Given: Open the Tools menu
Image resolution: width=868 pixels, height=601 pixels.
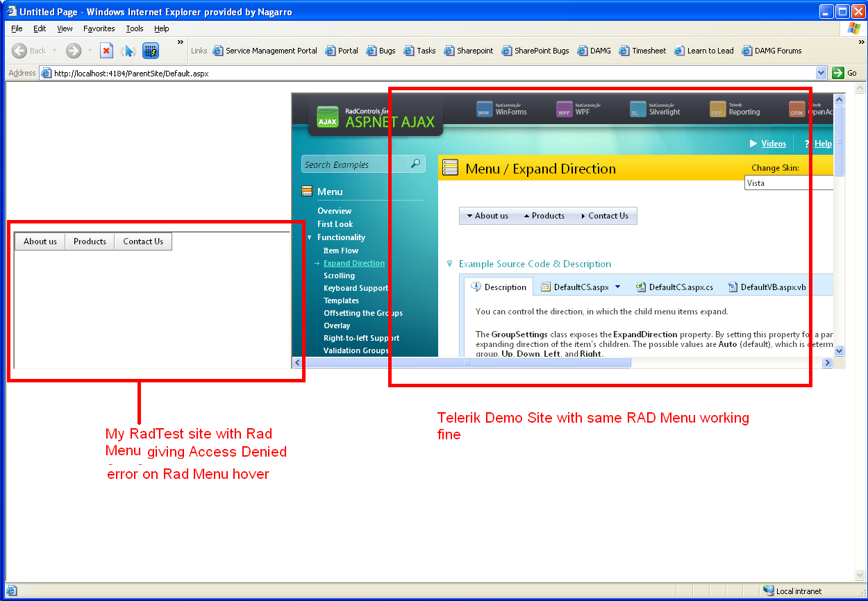Looking at the screenshot, I should coord(135,28).
